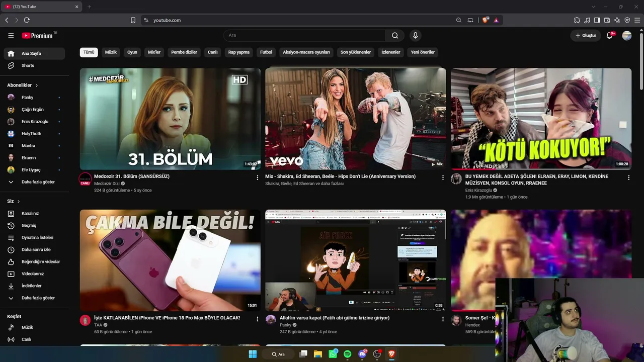The width and height of the screenshot is (644, 362).
Task: Open Müzik under Keşfet
Action: (x=34, y=327)
